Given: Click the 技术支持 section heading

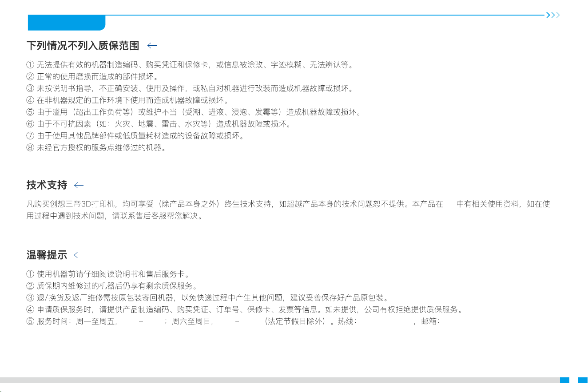Looking at the screenshot, I should pos(47,185).
